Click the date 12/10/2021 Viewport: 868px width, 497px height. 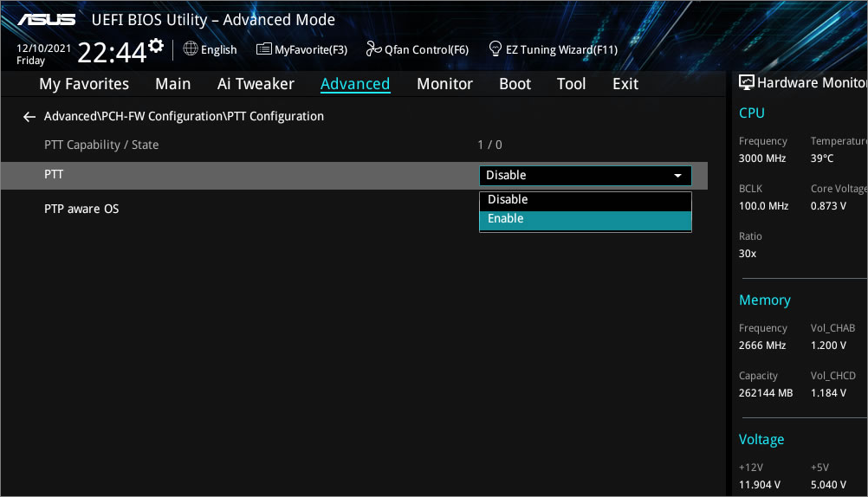coord(43,48)
